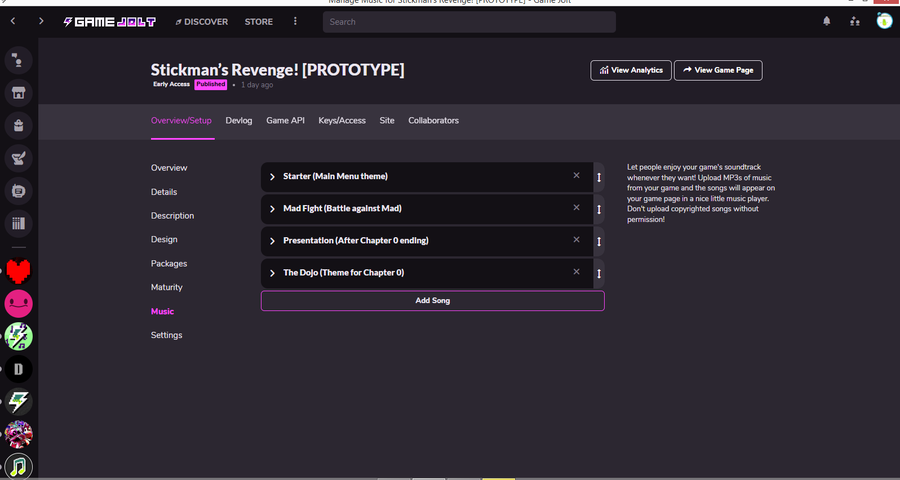The width and height of the screenshot is (900, 480).
Task: Click the reorder handle for Mad Fight song
Action: point(599,210)
